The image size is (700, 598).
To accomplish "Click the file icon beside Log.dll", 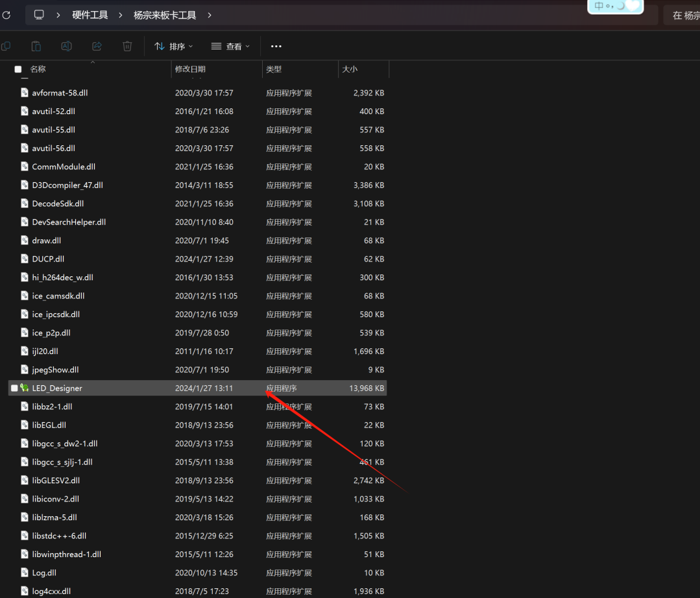I will [25, 573].
